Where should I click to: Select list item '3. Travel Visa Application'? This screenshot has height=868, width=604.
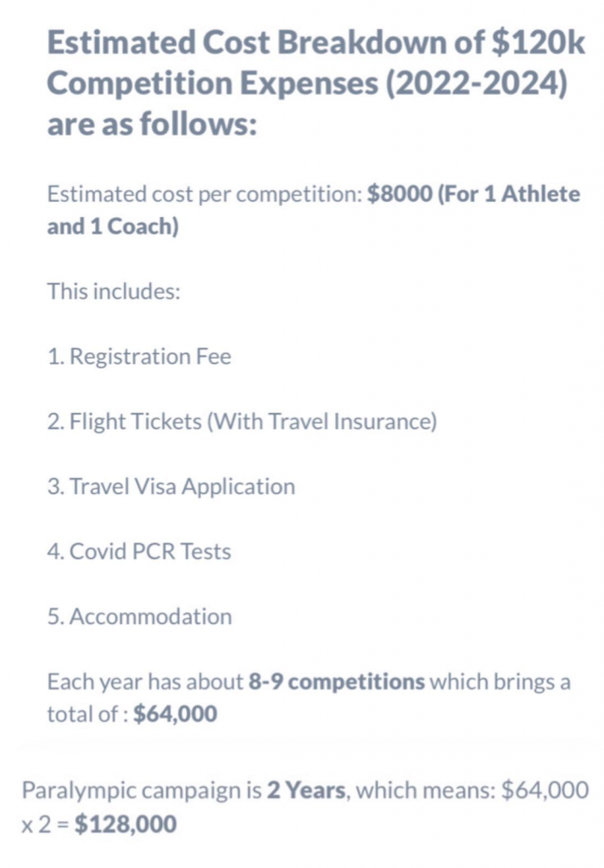(x=171, y=487)
